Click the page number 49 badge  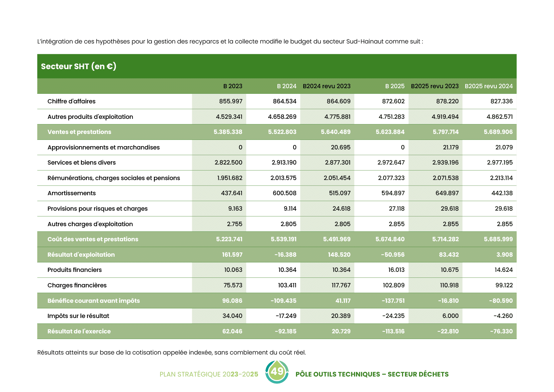pos(277,372)
